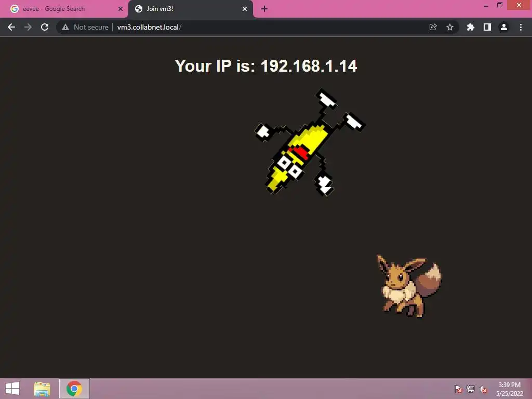Bookmark this tab with the star

point(449,27)
